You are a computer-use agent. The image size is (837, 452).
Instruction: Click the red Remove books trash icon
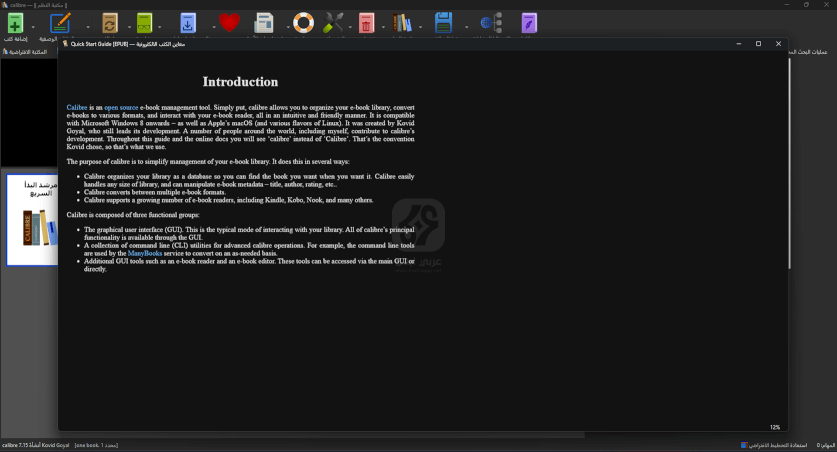tap(367, 23)
